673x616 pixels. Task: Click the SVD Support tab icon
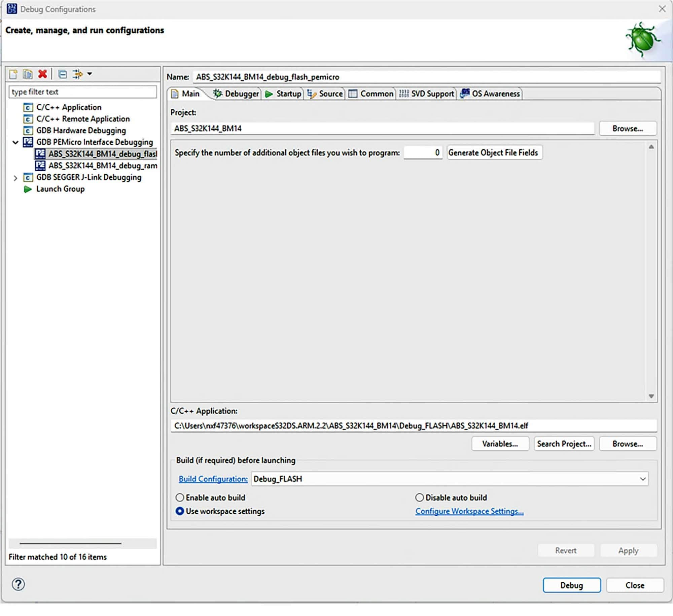pyautogui.click(x=404, y=94)
